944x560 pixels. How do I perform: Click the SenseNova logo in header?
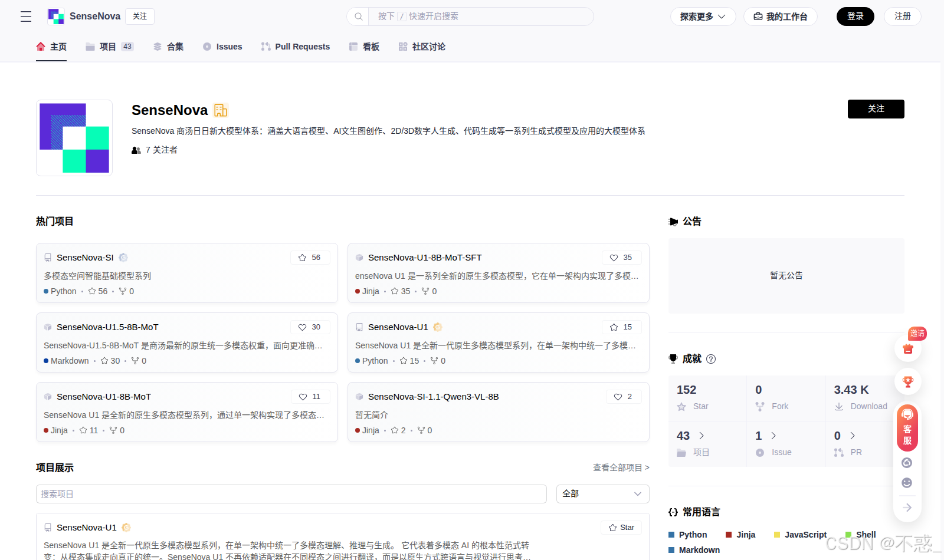click(x=56, y=17)
